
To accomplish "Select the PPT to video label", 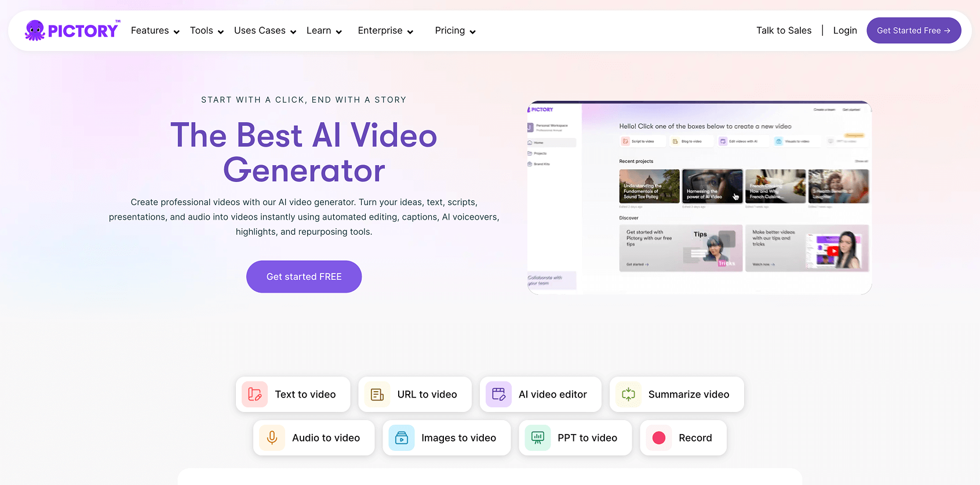I will tap(588, 438).
